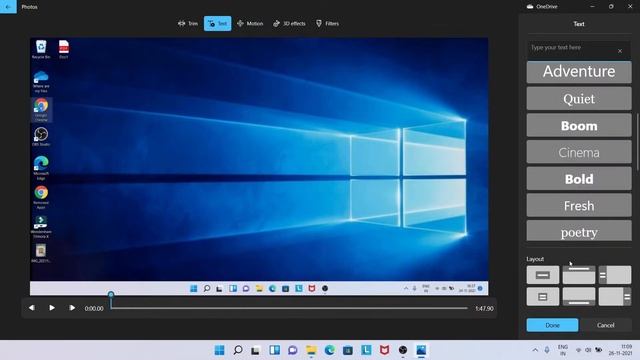Choose the Cinema text style
This screenshot has width=640, height=360.
(x=579, y=152)
